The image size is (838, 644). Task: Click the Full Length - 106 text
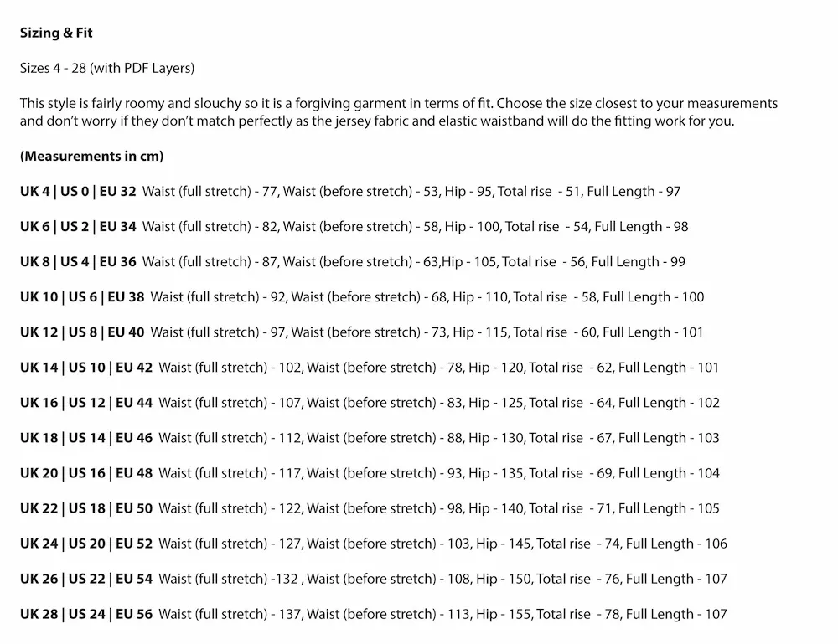coord(676,544)
